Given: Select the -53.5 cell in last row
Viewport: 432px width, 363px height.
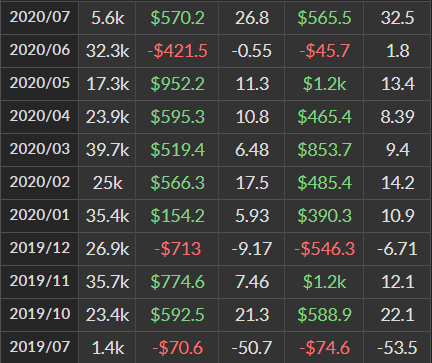Looking at the screenshot, I should tap(397, 348).
